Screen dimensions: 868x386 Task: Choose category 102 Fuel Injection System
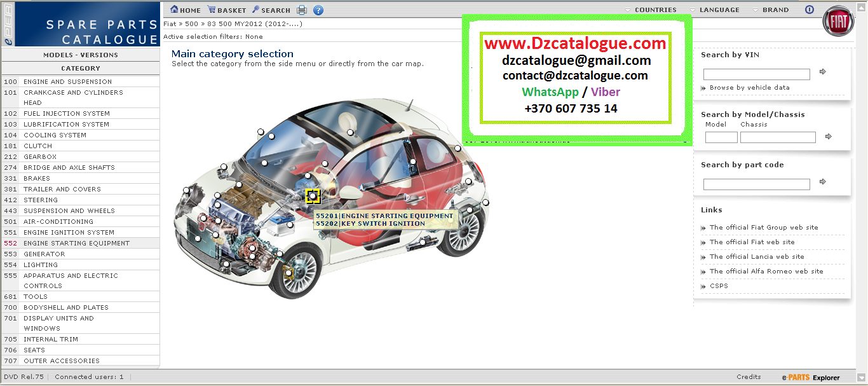tap(81, 114)
